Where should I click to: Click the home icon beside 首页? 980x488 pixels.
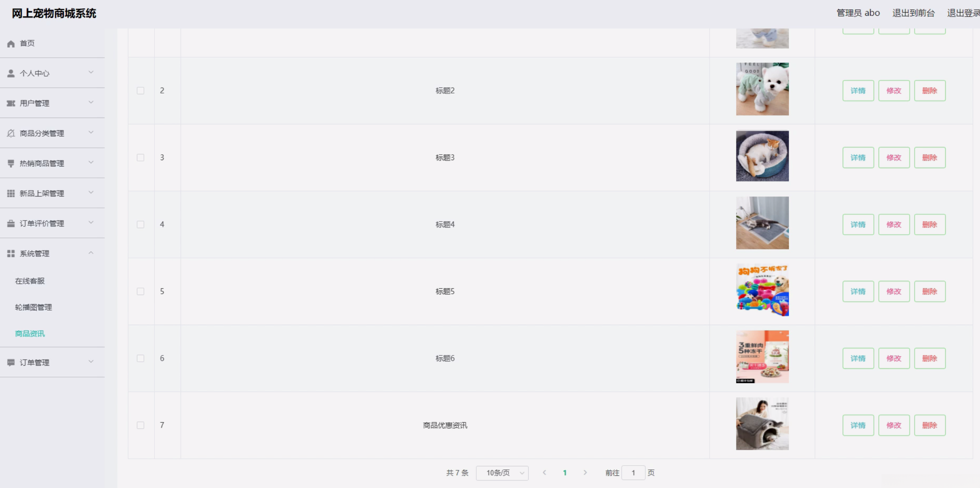(11, 44)
